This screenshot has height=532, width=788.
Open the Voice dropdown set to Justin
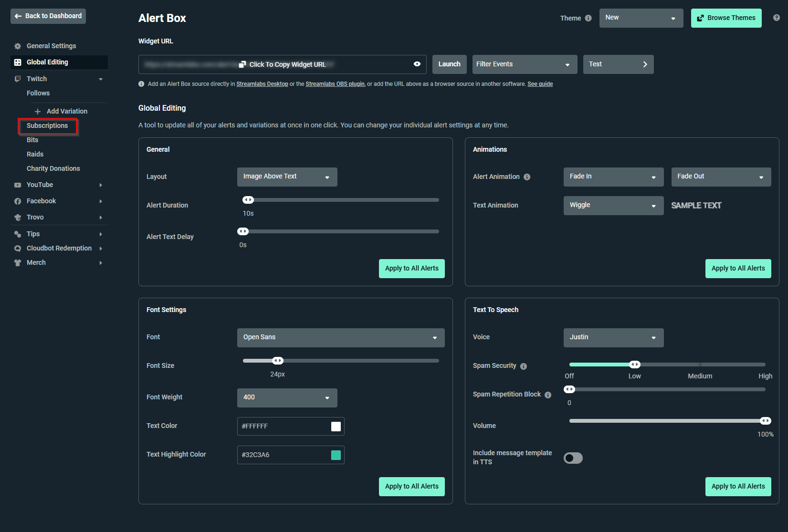coord(613,337)
